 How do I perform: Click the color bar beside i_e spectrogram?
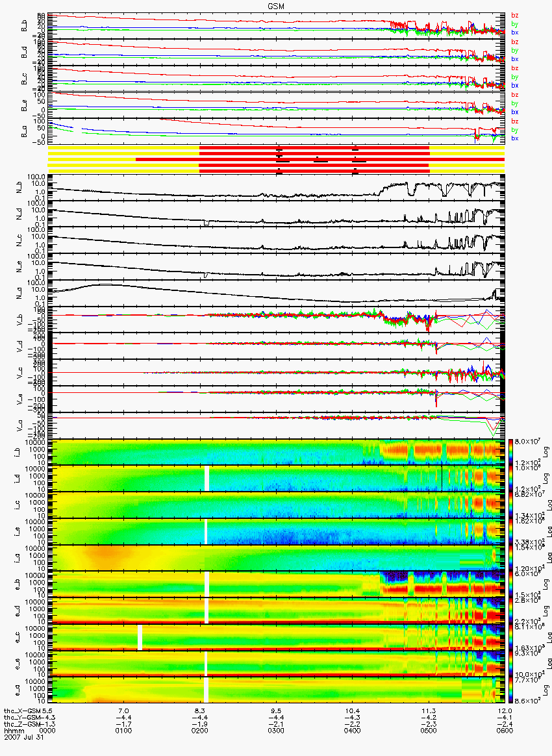tap(510, 532)
